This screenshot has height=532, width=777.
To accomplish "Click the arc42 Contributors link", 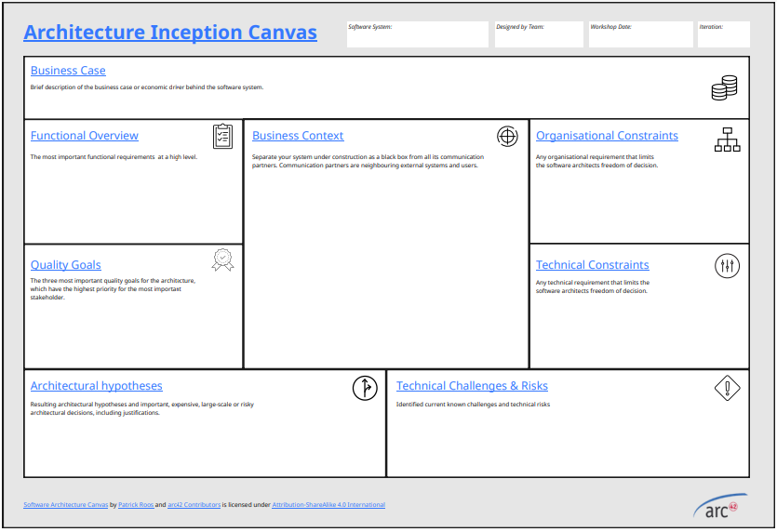I will click(x=194, y=505).
